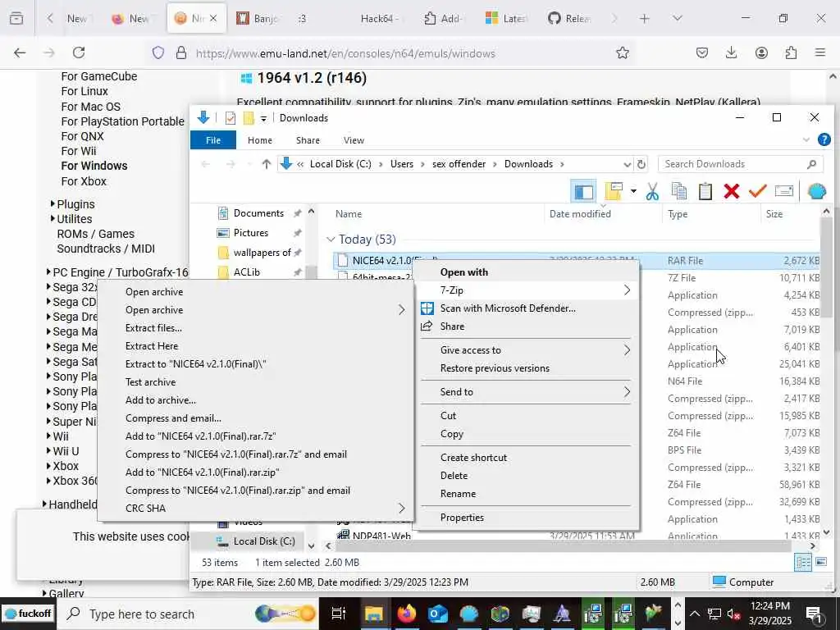Click the blue shell icon in Explorer toolbar
This screenshot has height=630, width=840.
pos(816,191)
